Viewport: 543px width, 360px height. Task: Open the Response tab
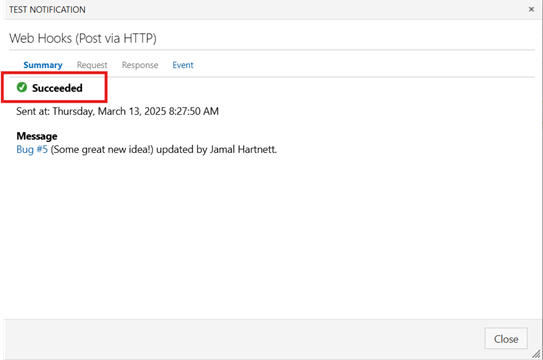click(x=140, y=65)
